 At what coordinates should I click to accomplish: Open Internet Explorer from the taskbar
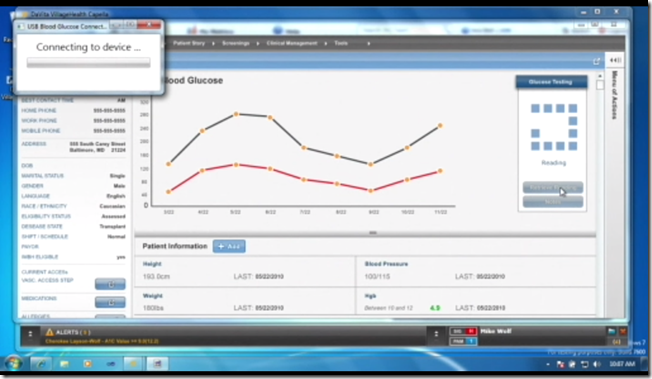tap(41, 364)
